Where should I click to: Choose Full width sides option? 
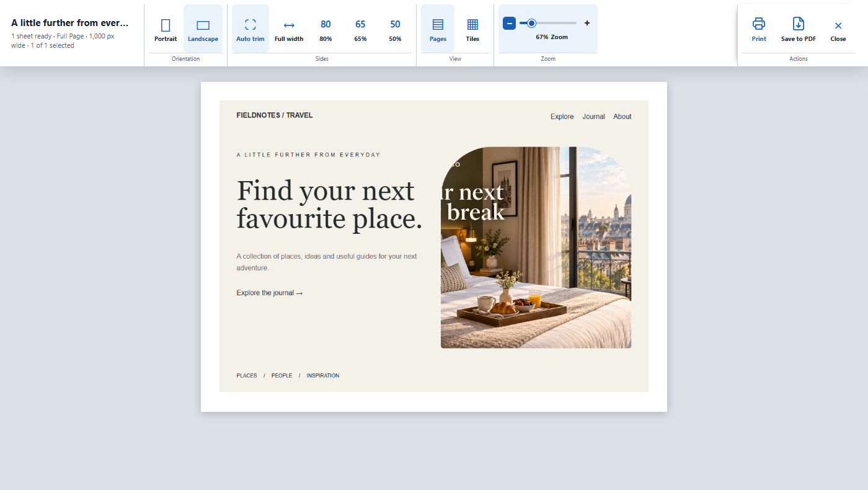click(289, 29)
